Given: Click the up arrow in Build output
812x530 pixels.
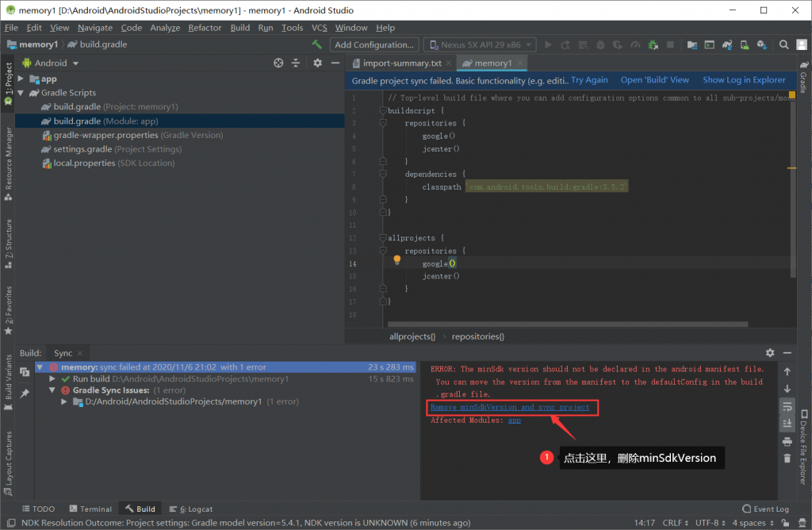Looking at the screenshot, I should [787, 371].
